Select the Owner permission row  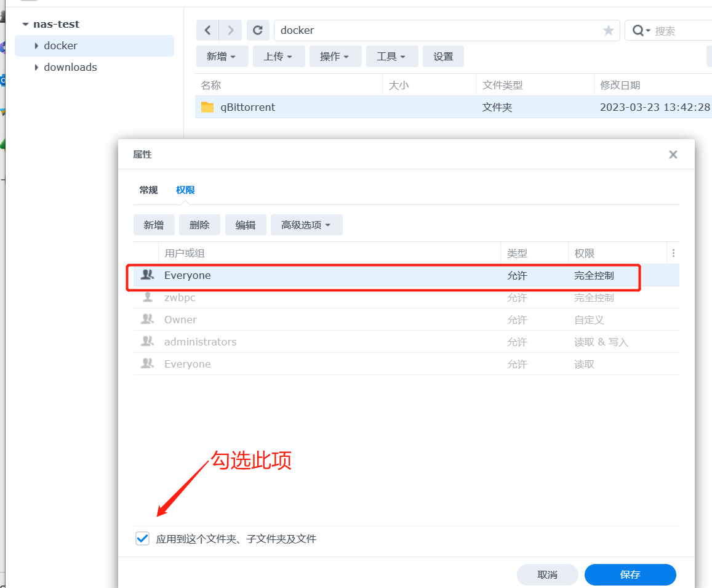point(406,320)
